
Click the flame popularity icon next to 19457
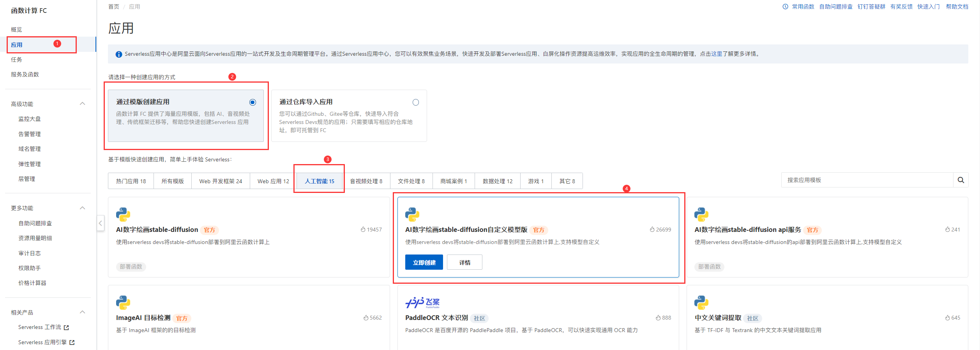click(x=363, y=230)
